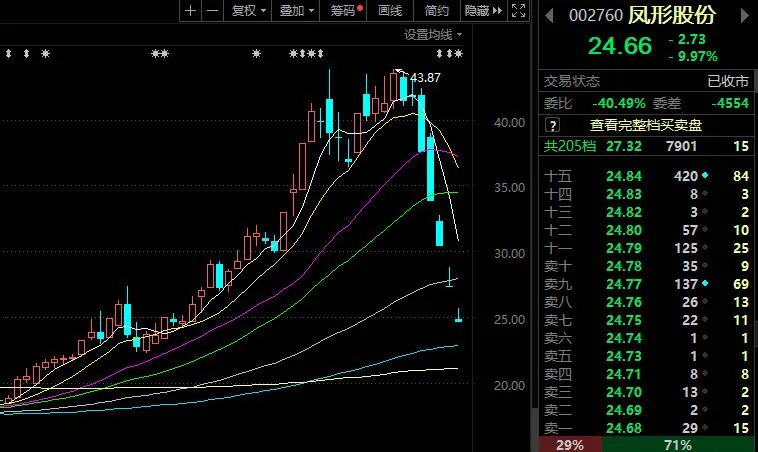Zoom out chart with minus button
This screenshot has width=758, height=452.
coord(213,11)
